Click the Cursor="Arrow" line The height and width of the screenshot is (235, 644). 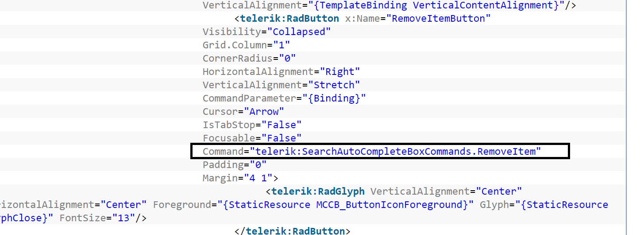243,112
